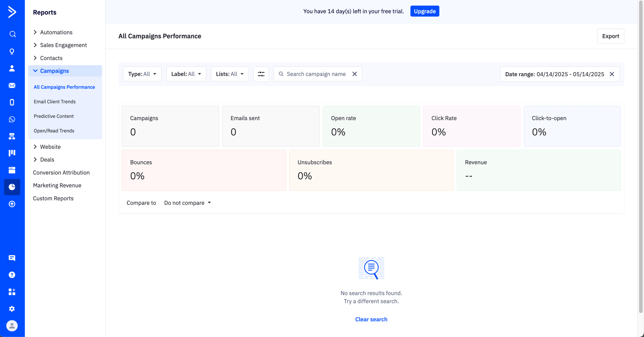Click the 'Compare to' label

(141, 203)
